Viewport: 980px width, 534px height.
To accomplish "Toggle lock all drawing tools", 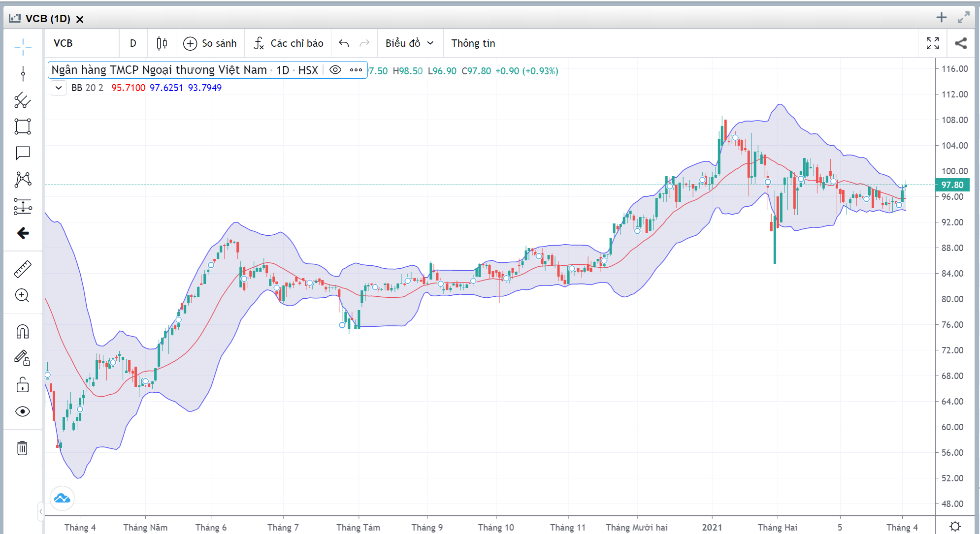I will [23, 384].
